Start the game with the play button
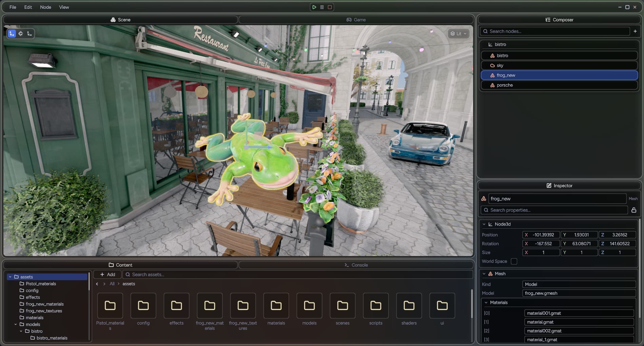Viewport: 644px width, 346px height. [314, 7]
